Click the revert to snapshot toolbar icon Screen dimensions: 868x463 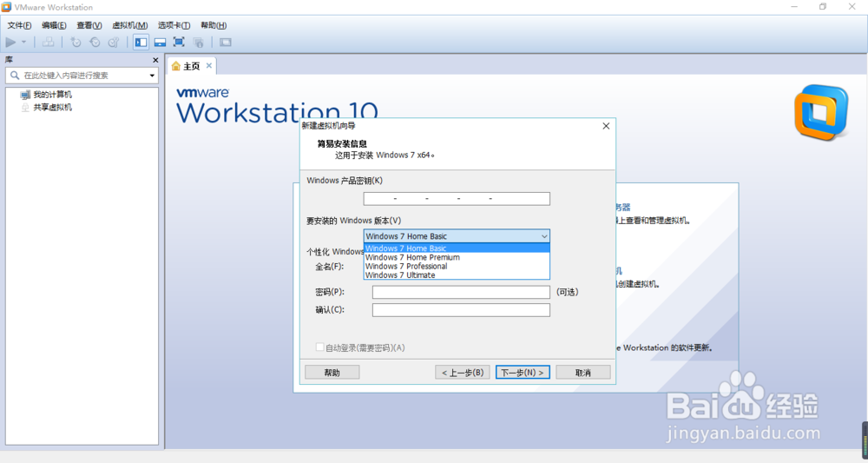pyautogui.click(x=95, y=42)
